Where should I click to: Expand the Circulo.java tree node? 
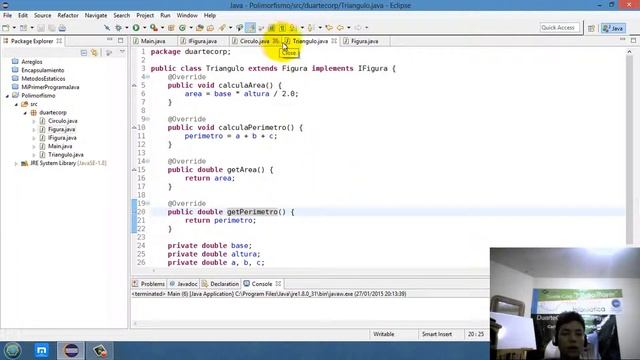[x=34, y=121]
